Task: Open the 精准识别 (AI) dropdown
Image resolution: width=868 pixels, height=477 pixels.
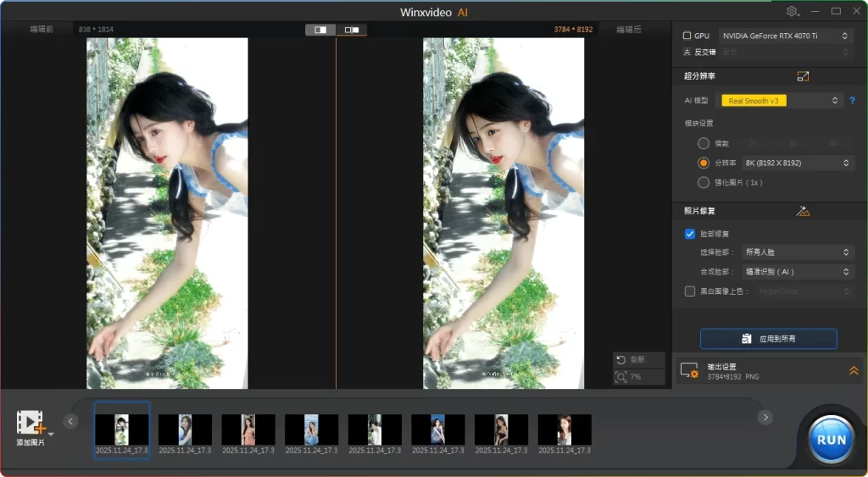Action: point(797,272)
